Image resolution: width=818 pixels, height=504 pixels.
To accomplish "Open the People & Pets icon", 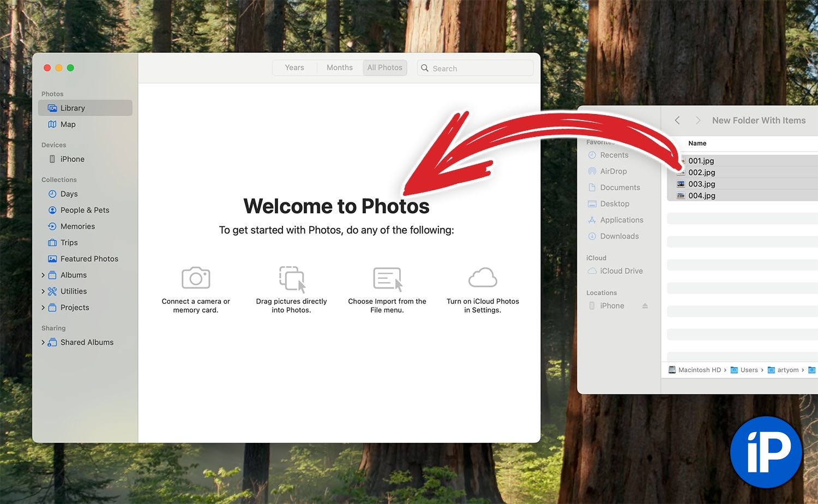I will 52,210.
